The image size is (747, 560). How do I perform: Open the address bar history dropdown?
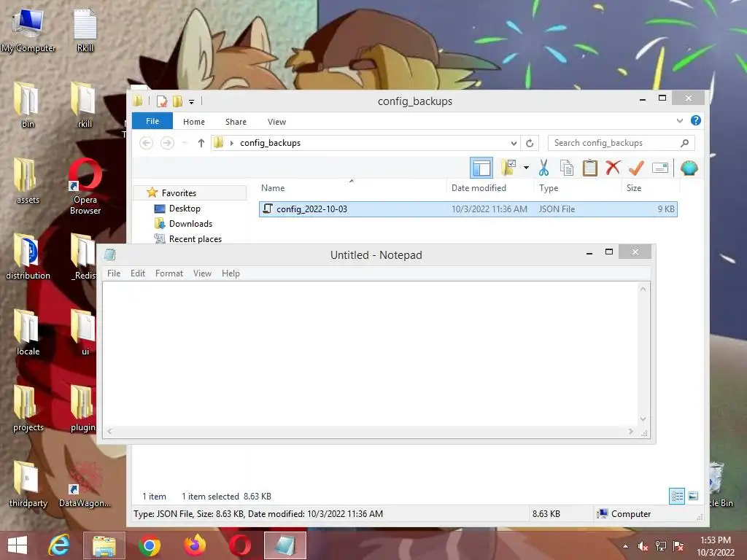pyautogui.click(x=514, y=143)
